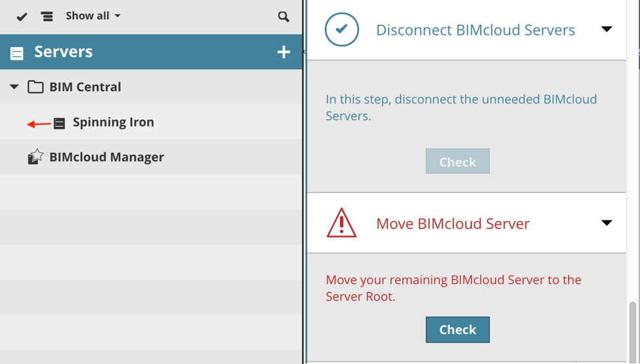The image size is (640, 364).
Task: Click the Servers header icon
Action: coord(17,52)
